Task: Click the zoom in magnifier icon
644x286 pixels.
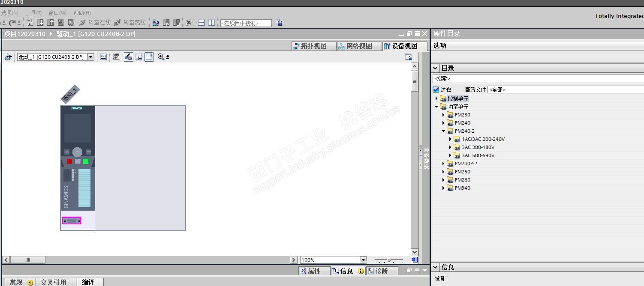Action: pyautogui.click(x=161, y=57)
